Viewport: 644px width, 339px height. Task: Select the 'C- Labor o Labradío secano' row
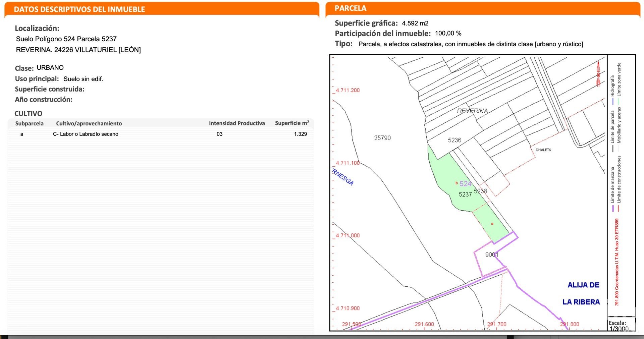tap(86, 134)
